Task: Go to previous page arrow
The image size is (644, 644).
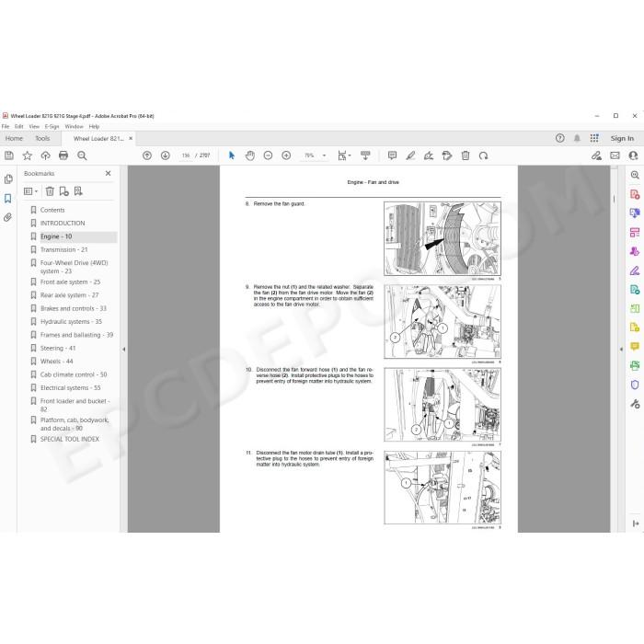Action: pos(147,155)
